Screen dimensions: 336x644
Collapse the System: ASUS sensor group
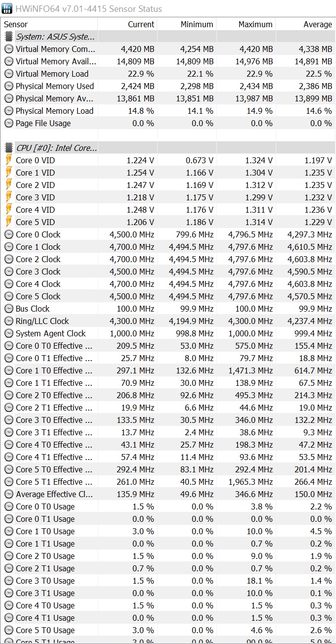point(56,37)
